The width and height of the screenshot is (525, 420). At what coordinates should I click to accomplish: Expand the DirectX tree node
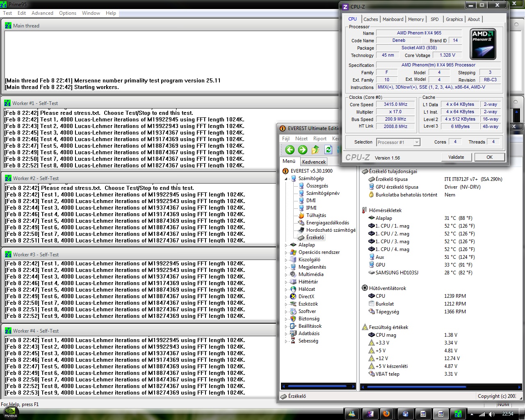pos(286,297)
